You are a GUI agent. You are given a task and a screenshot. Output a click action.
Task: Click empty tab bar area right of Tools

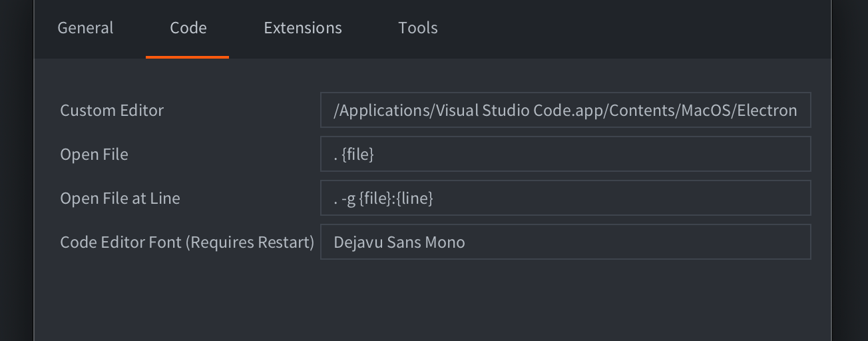click(x=632, y=28)
